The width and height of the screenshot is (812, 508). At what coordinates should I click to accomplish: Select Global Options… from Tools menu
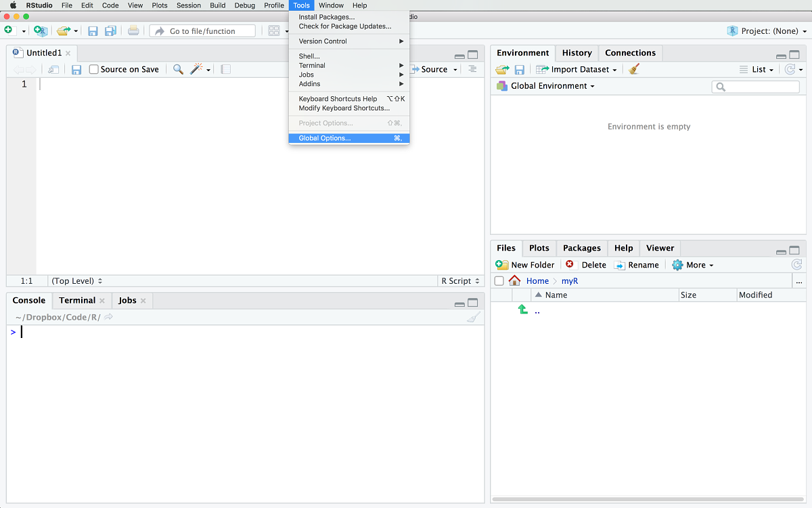click(x=325, y=138)
